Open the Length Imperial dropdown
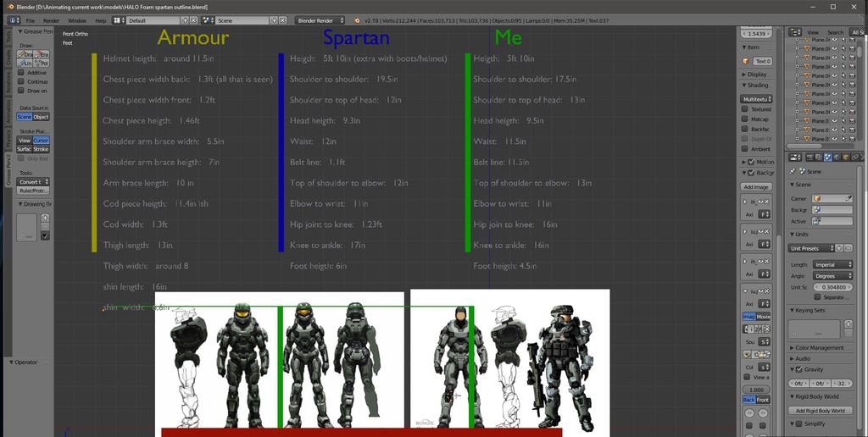This screenshot has width=868, height=437. coord(833,264)
